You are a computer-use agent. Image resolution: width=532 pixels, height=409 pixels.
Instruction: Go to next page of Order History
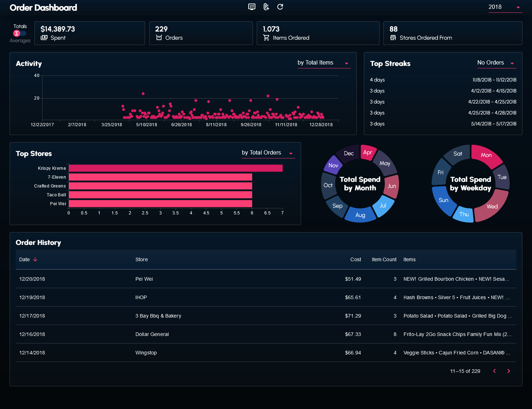coord(509,371)
